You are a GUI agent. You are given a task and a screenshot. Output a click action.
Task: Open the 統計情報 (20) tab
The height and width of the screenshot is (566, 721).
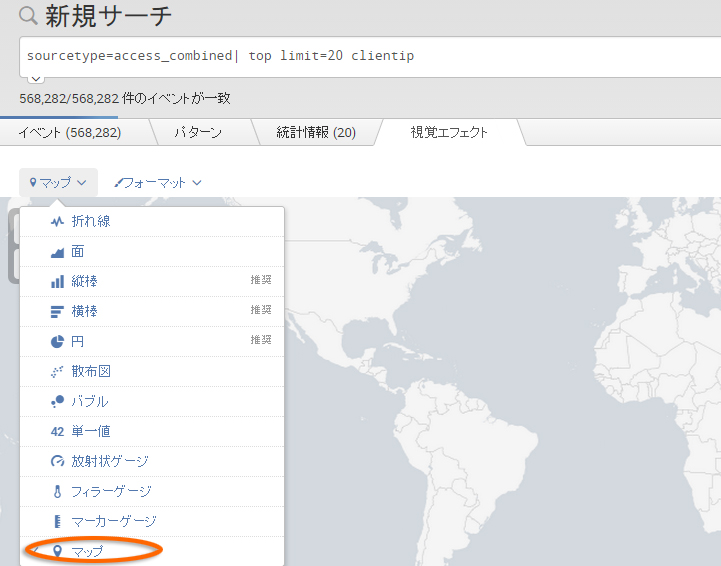316,132
